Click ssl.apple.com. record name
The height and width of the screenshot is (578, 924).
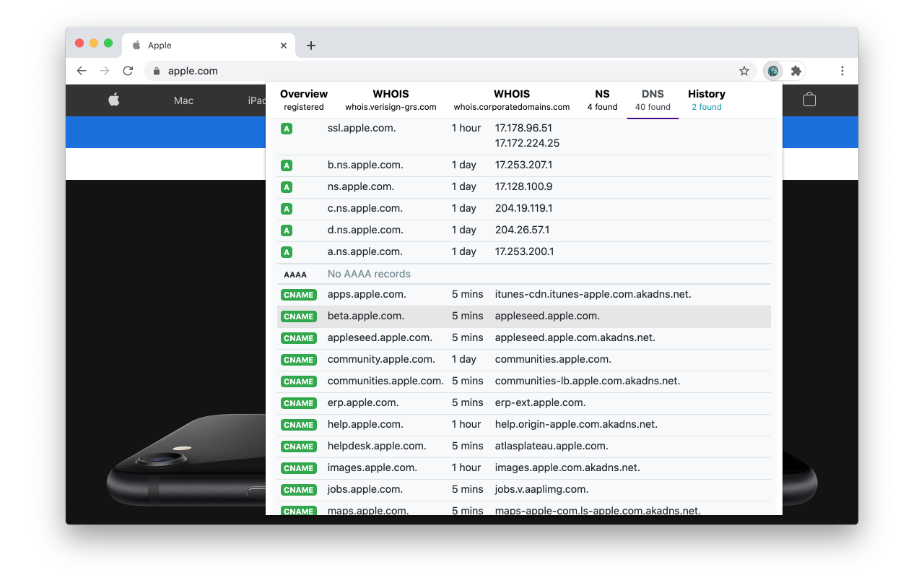point(362,128)
